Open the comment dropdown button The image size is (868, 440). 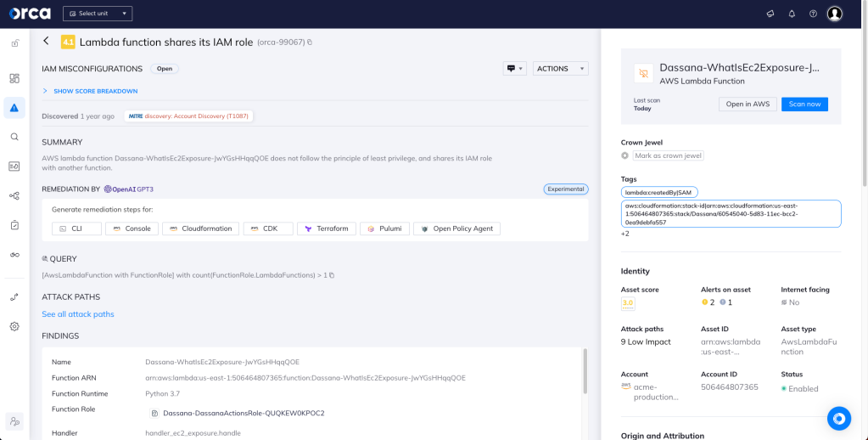[x=515, y=69]
